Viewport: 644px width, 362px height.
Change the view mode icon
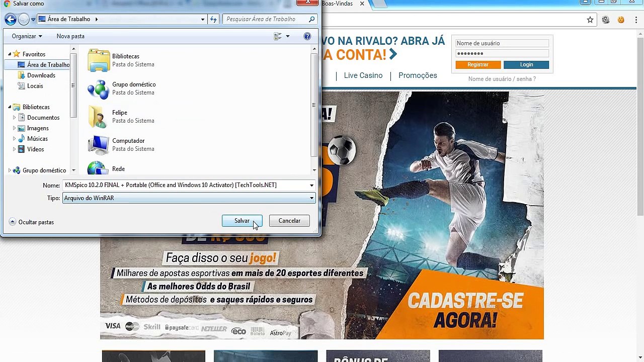277,36
